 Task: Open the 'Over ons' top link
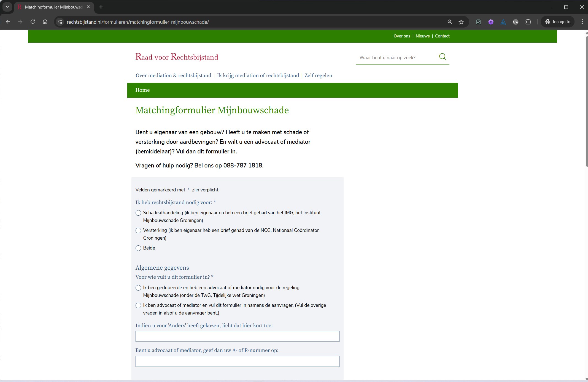(402, 36)
